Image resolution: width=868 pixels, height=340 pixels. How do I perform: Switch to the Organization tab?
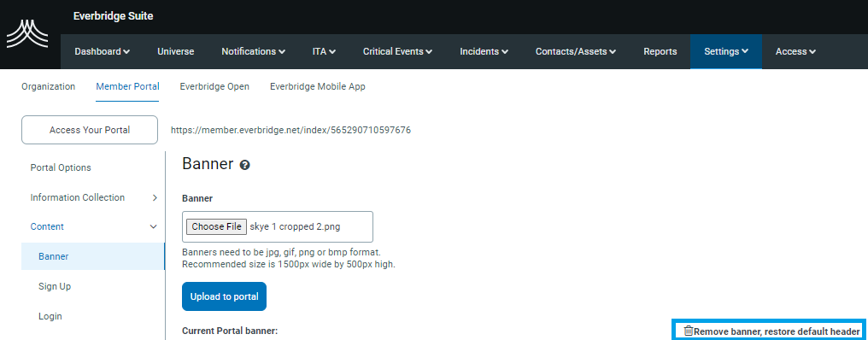click(48, 86)
